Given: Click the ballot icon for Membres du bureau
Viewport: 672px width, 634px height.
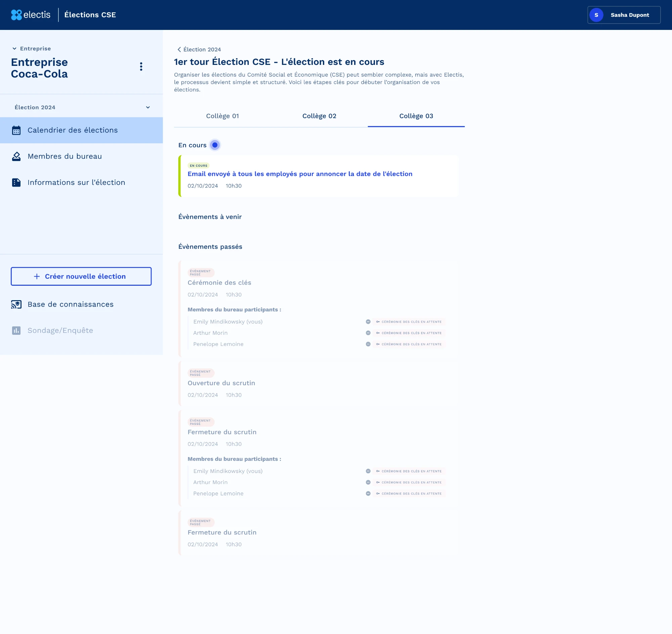Looking at the screenshot, I should click(16, 156).
